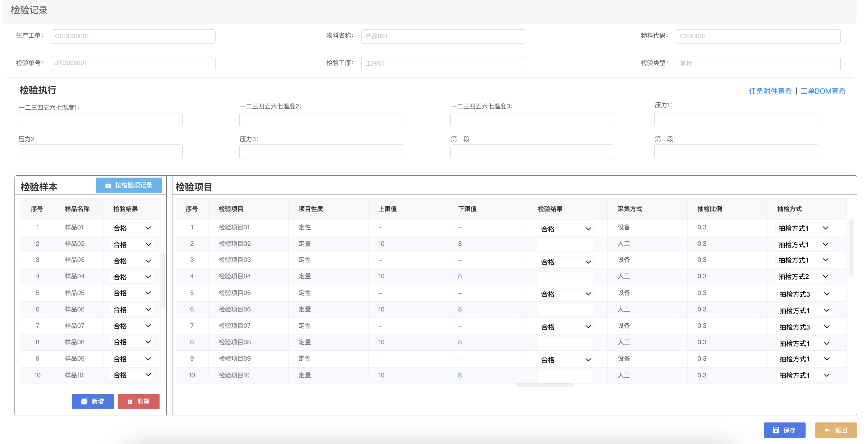Open 检验结果 dropdown for 样品02

click(x=132, y=245)
